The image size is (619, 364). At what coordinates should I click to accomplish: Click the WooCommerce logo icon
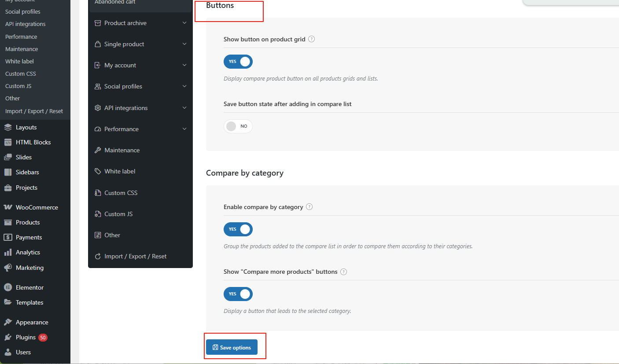pos(8,207)
